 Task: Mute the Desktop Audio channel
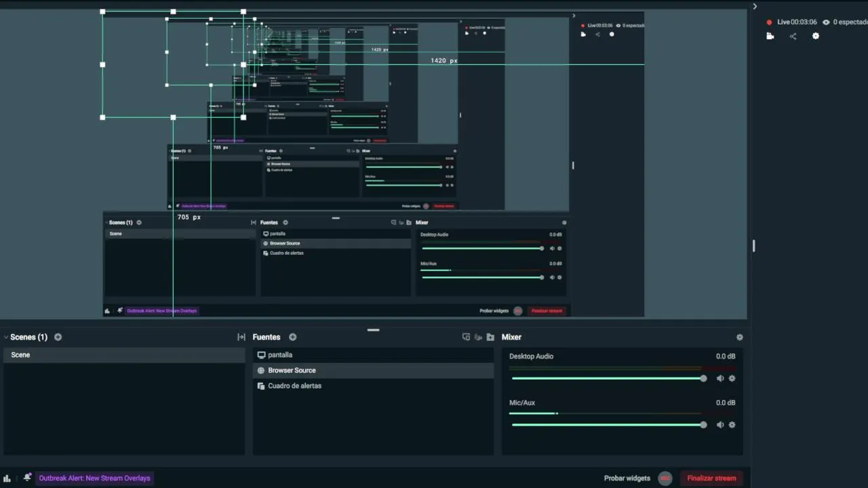click(x=720, y=378)
